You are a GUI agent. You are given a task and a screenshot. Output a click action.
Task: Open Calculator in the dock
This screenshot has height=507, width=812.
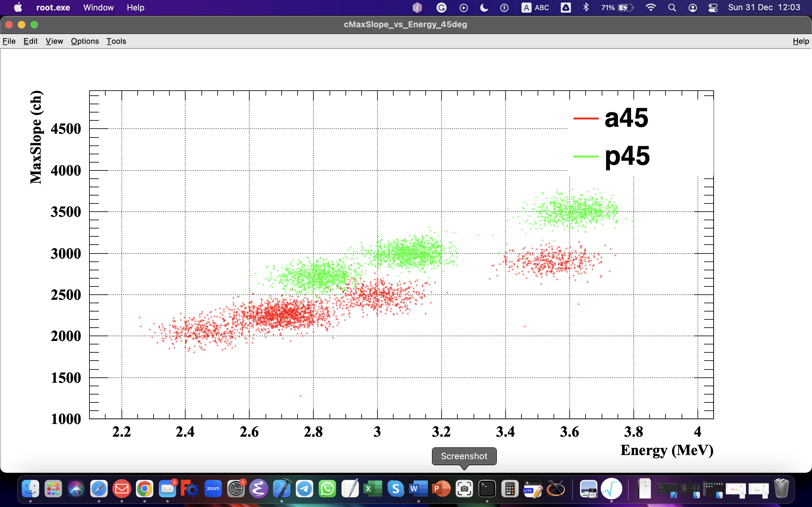tap(510, 489)
